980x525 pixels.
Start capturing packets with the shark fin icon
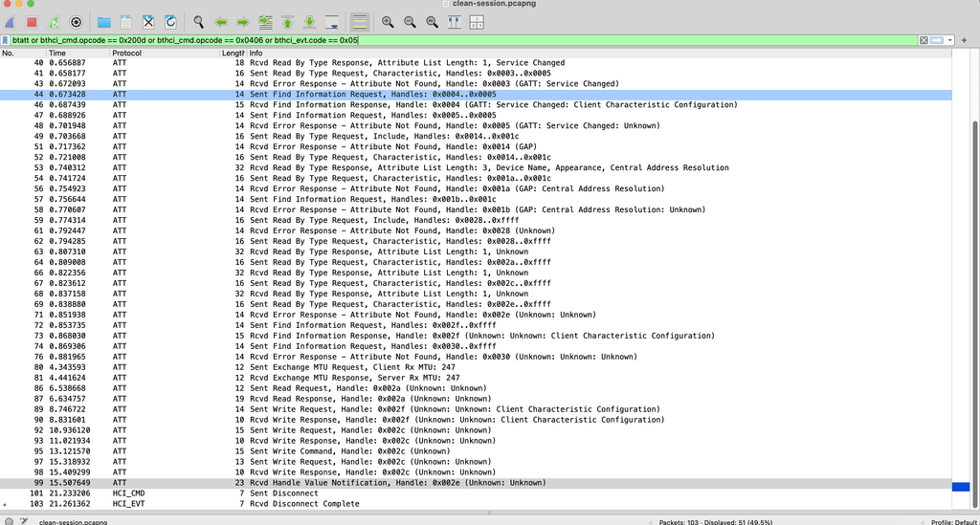pos(10,23)
